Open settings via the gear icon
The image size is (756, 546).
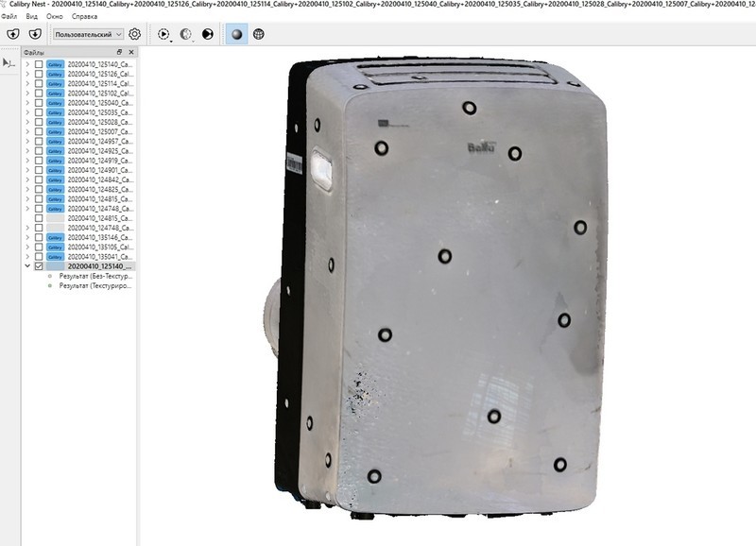click(x=134, y=34)
